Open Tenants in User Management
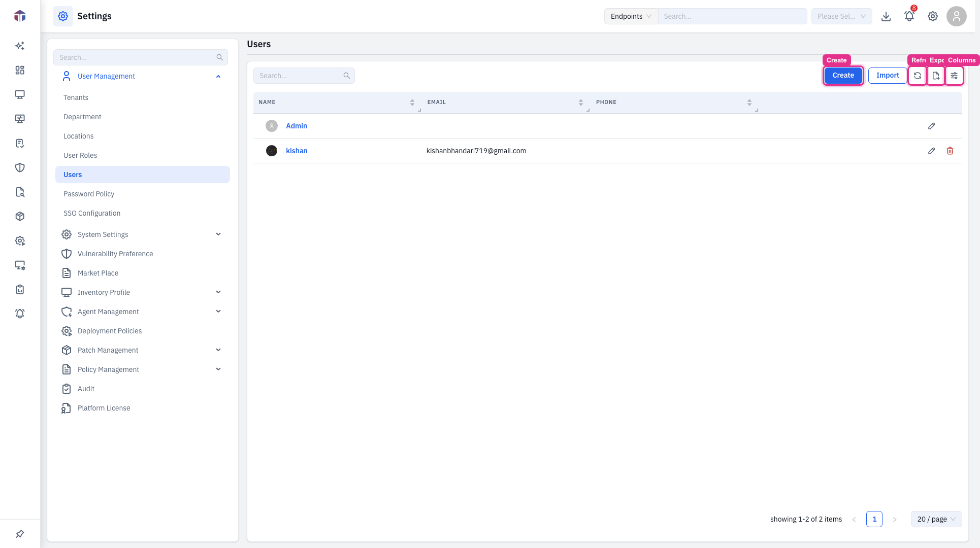The width and height of the screenshot is (980, 548). point(76,97)
